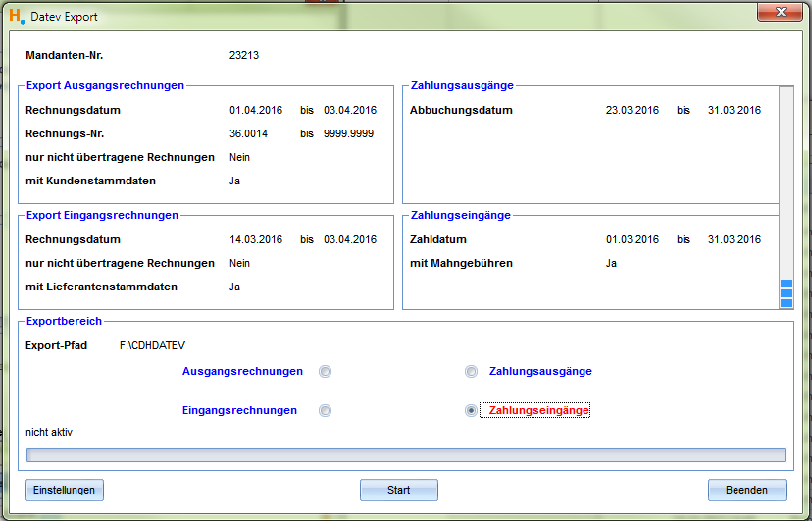Click the 'Export Eingangsrechnungen' group title
Viewport: 812px width, 521px height.
103,216
